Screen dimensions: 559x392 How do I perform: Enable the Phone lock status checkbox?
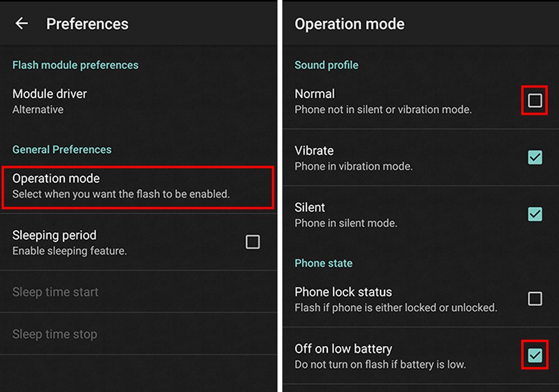535,299
